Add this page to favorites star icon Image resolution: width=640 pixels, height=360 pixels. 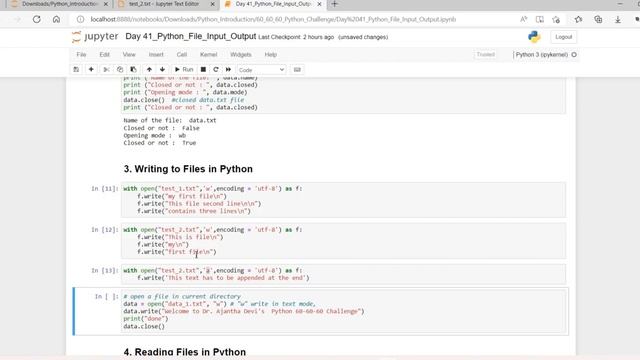coord(556,19)
